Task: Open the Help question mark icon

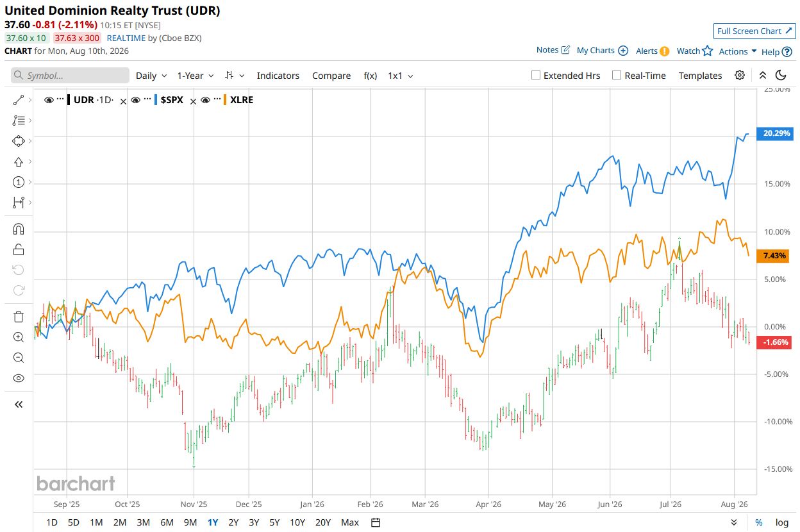Action: coord(787,52)
